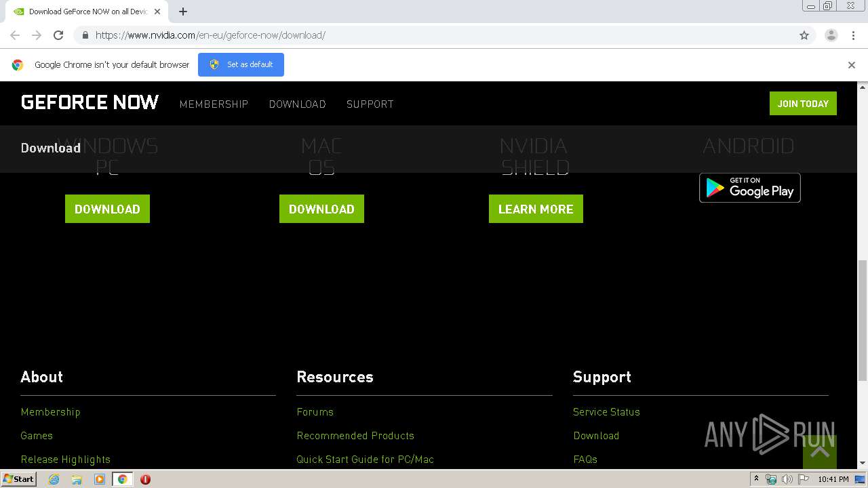Show hidden tray icons arrow
Image resolution: width=868 pixels, height=488 pixels.
pyautogui.click(x=756, y=479)
